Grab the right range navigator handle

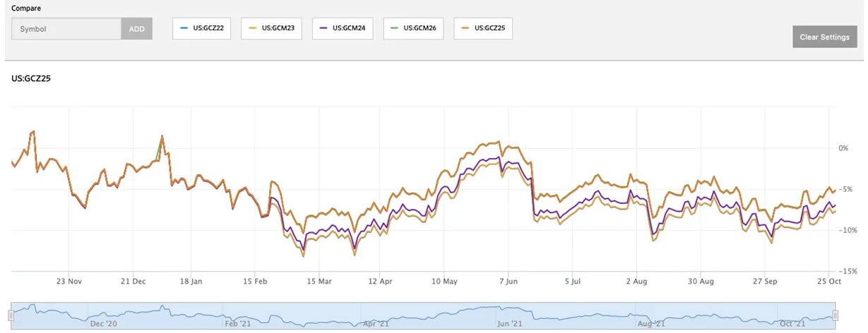(x=836, y=315)
